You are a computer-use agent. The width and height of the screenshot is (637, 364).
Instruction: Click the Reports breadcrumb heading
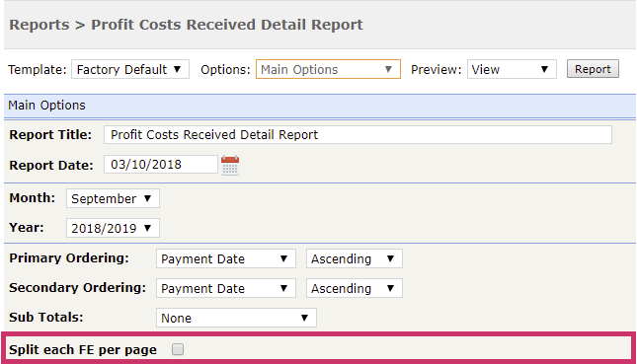[x=40, y=25]
